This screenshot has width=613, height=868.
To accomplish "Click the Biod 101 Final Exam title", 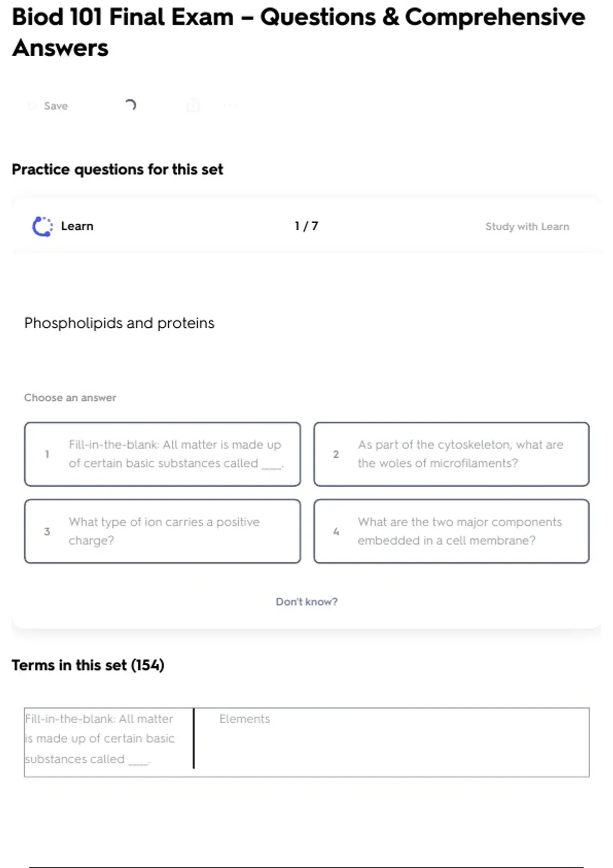I will coord(298,32).
